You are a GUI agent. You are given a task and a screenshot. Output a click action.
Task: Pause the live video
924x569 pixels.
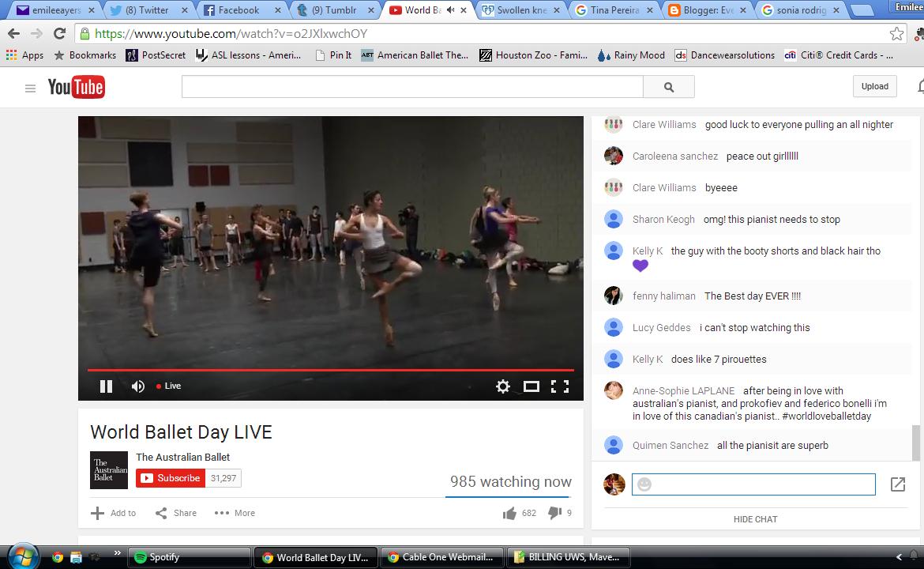click(x=106, y=386)
